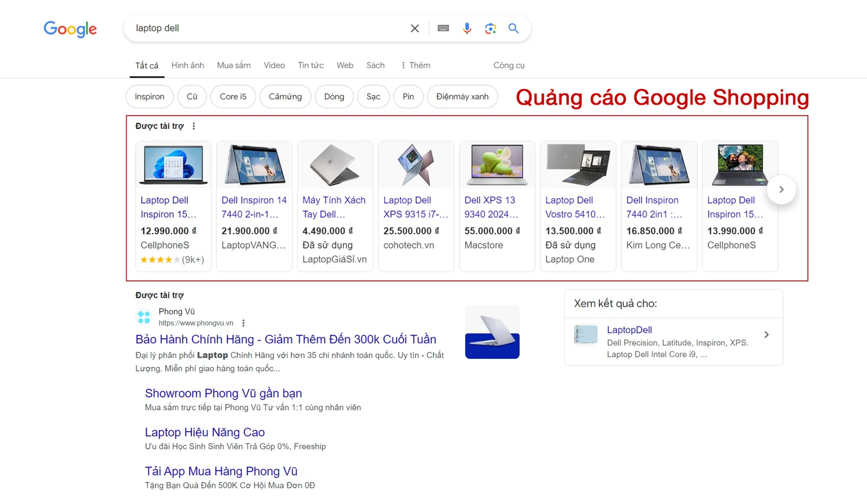Open Tải App Mua Hàng Phong Vũ sitelink
This screenshot has height=504, width=867.
point(221,471)
